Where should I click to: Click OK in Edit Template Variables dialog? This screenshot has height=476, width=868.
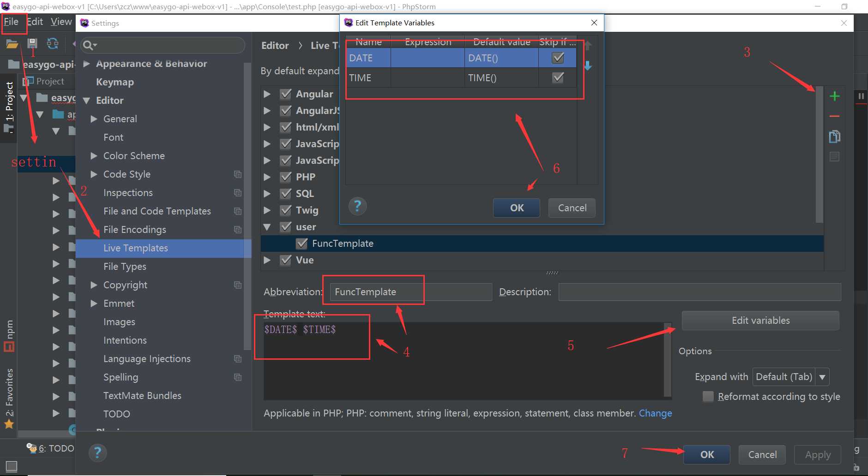click(517, 208)
